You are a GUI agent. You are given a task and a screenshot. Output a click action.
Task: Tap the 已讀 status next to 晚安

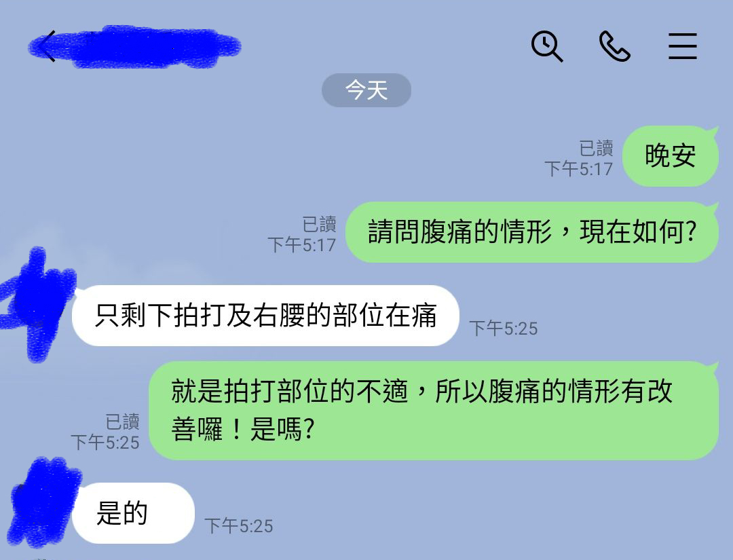pos(596,149)
